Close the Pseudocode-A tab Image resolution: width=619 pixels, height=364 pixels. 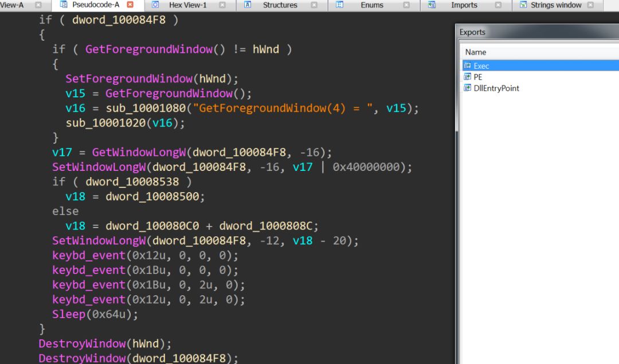[x=130, y=5]
